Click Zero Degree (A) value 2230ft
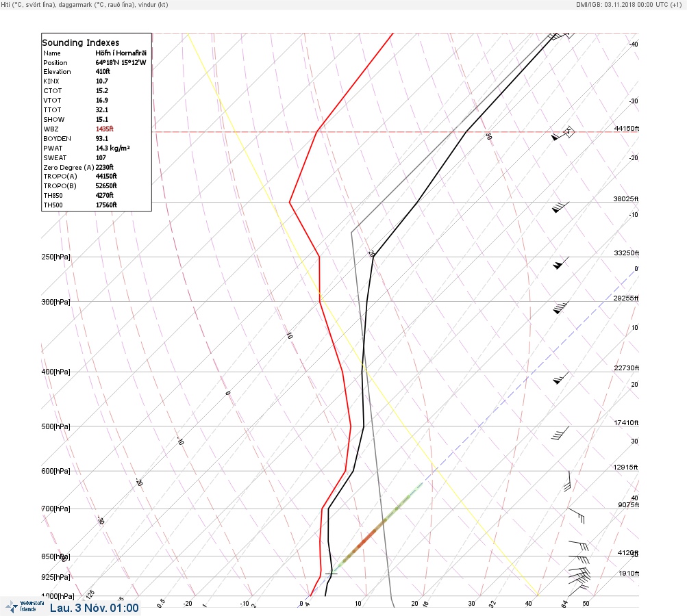Image resolution: width=687 pixels, height=616 pixels. [104, 167]
